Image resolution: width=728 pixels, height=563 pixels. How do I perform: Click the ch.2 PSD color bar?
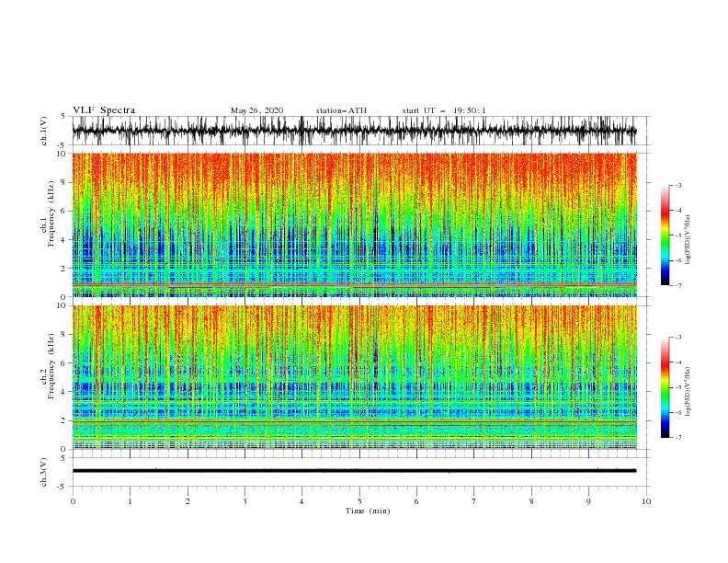(665, 387)
